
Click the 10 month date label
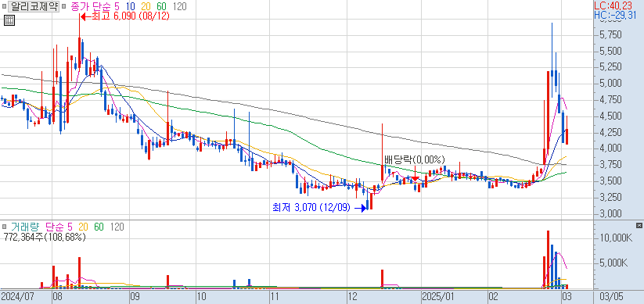pyautogui.click(x=201, y=297)
